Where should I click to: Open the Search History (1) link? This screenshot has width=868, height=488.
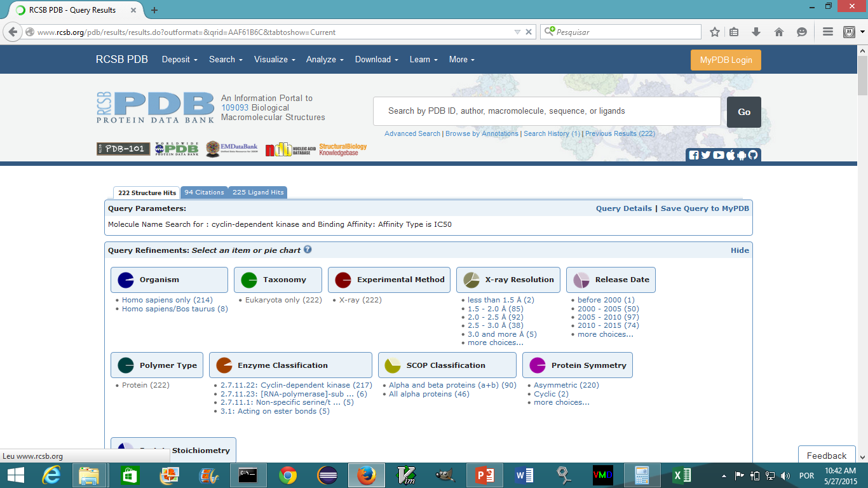click(x=552, y=133)
